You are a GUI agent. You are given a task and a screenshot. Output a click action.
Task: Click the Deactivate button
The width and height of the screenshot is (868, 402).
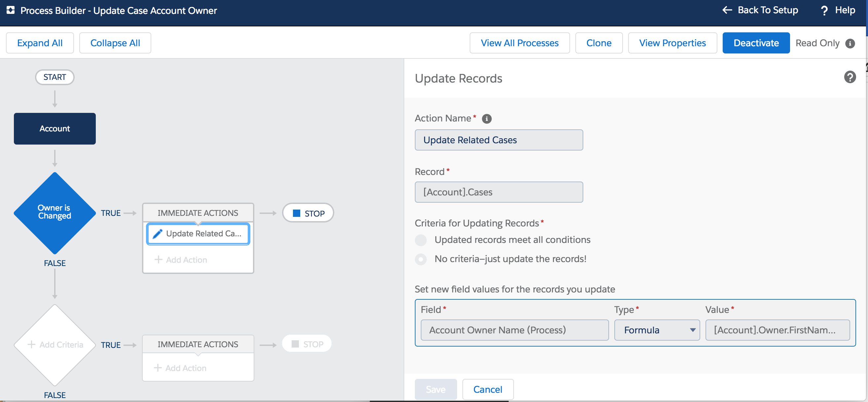coord(756,43)
